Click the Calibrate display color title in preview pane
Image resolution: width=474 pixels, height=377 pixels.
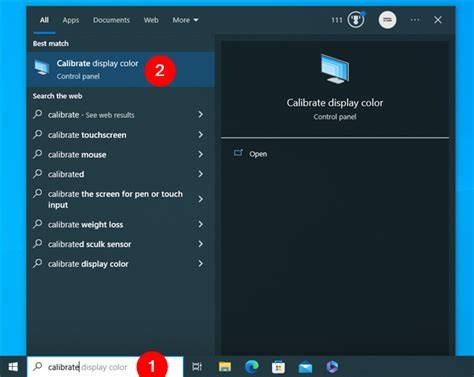(335, 103)
